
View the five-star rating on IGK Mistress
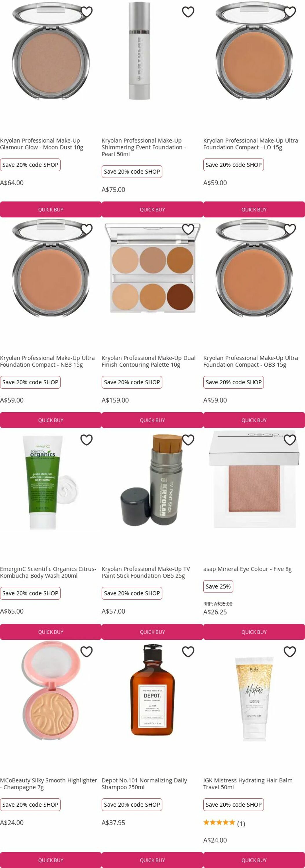(224, 823)
